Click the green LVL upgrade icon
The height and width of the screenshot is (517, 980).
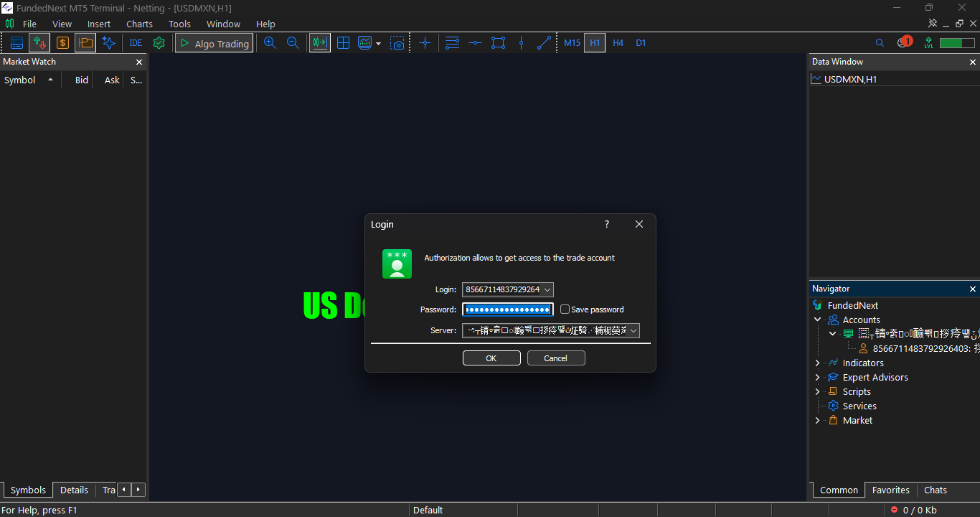pos(928,43)
